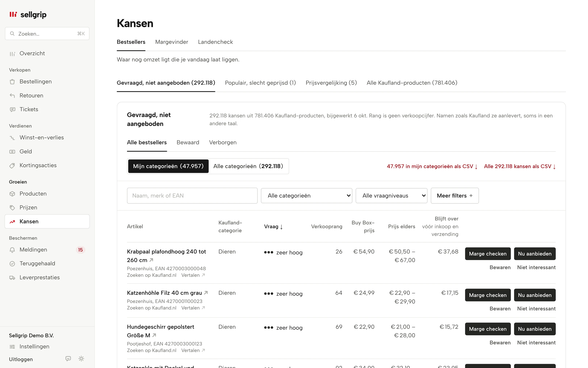Click the Instellingen sliders icon
The height and width of the screenshot is (368, 588).
12,347
